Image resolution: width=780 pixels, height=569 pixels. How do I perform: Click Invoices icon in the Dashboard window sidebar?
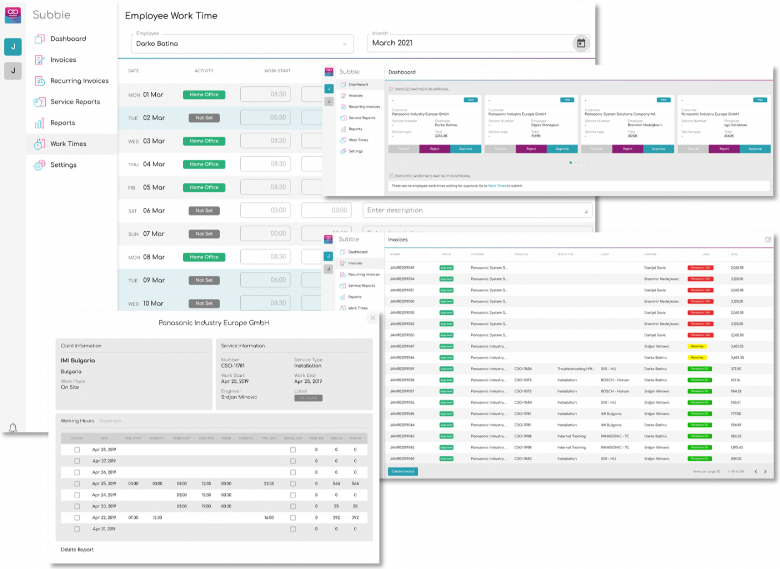pos(343,95)
